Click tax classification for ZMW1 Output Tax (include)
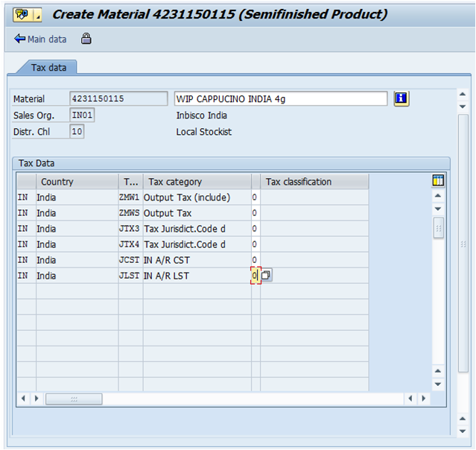 click(255, 197)
